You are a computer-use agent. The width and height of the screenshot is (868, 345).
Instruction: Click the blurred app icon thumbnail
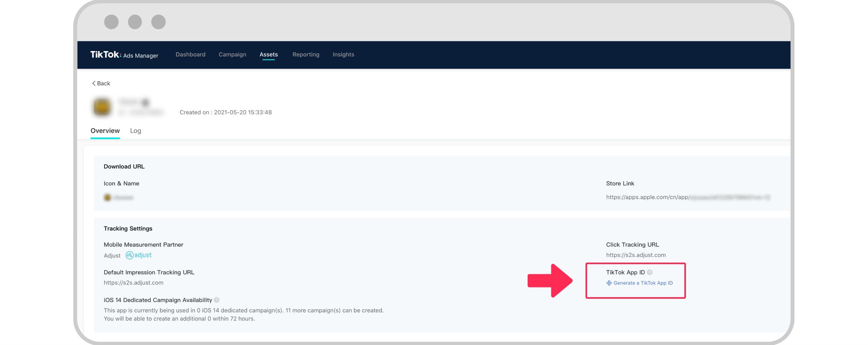(x=102, y=107)
